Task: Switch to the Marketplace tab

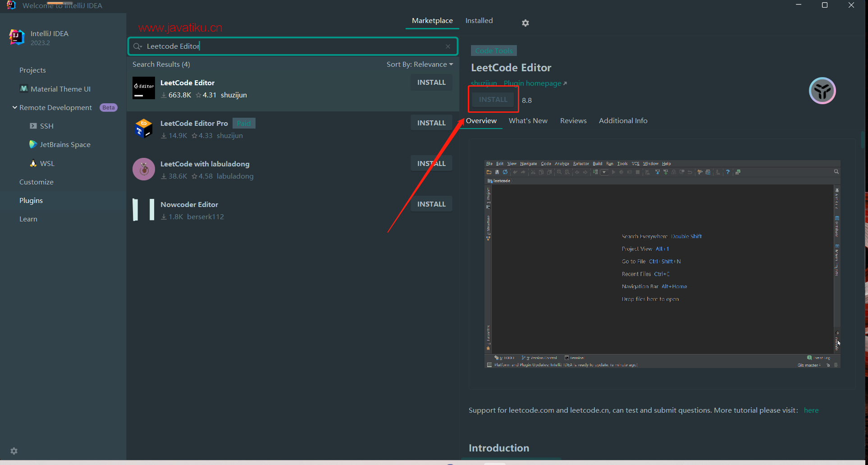Action: pos(432,21)
